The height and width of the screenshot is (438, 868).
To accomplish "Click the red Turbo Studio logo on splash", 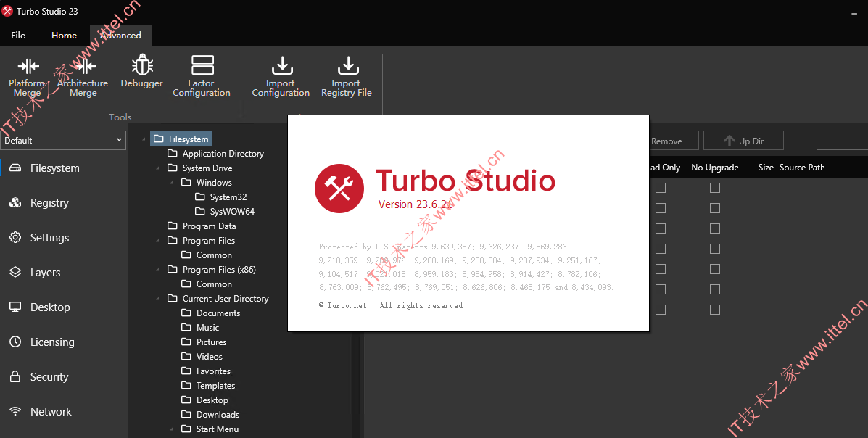I will (x=339, y=189).
